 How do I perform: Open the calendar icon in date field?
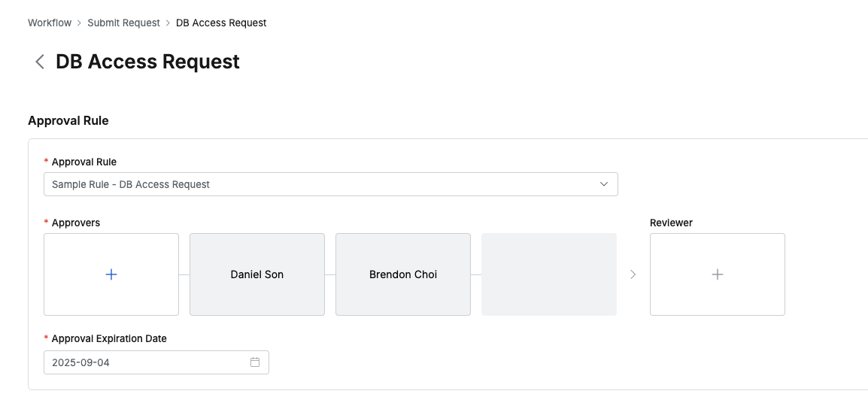pos(255,362)
